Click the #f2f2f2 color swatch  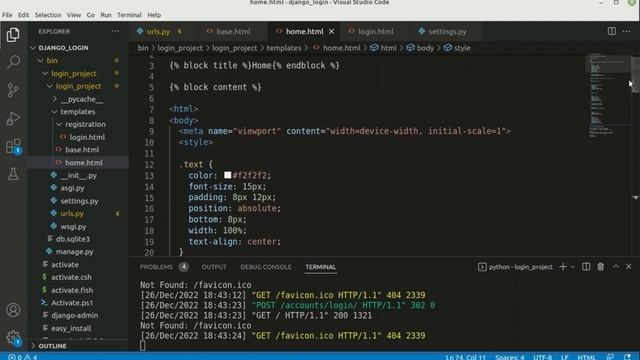(228, 175)
